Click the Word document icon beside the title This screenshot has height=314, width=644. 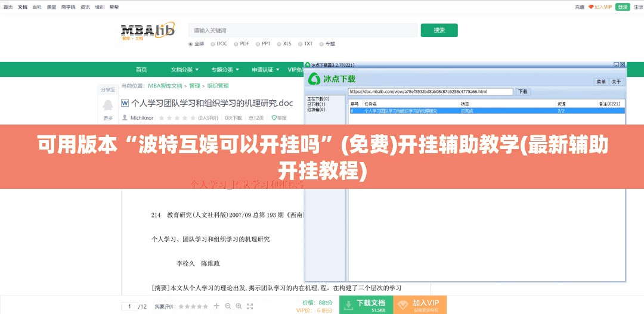pyautogui.click(x=125, y=103)
